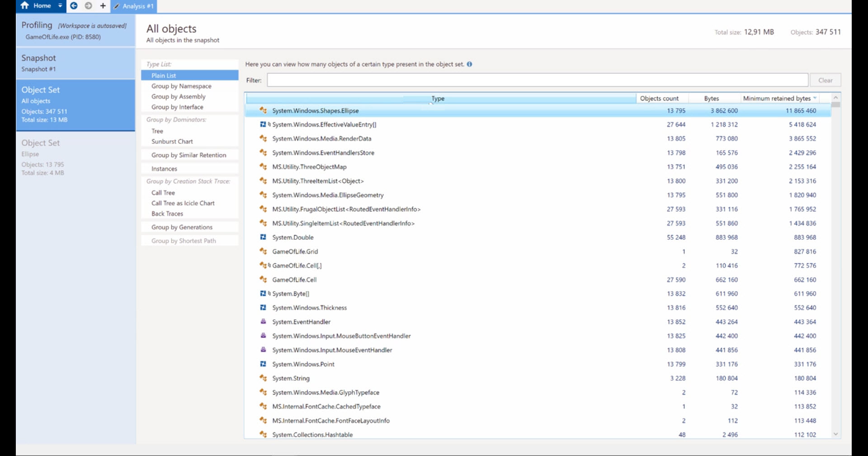Click the 55 248 objects count value
Image resolution: width=868 pixels, height=456 pixels.
click(676, 237)
